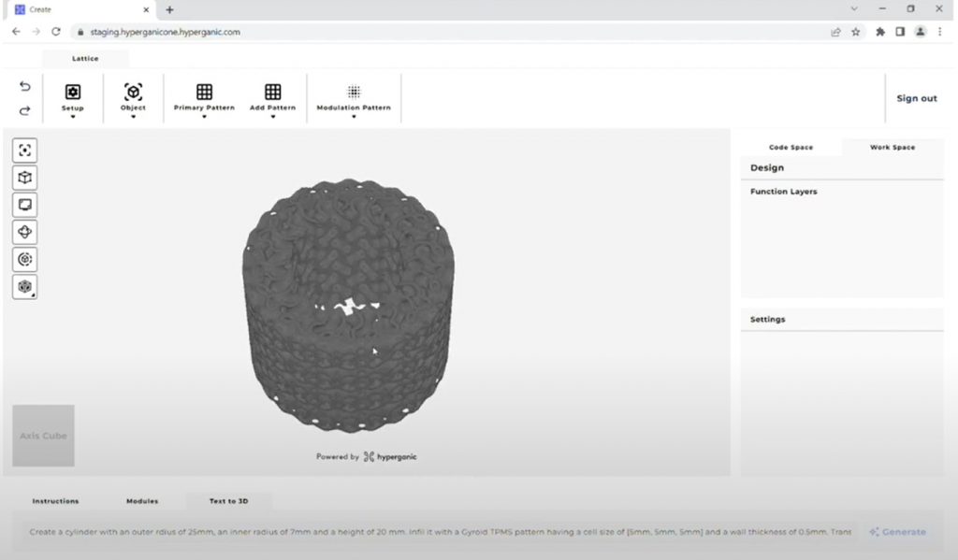This screenshot has width=958, height=560.
Task: Open the Setup tool in the toolbar
Action: 73,92
